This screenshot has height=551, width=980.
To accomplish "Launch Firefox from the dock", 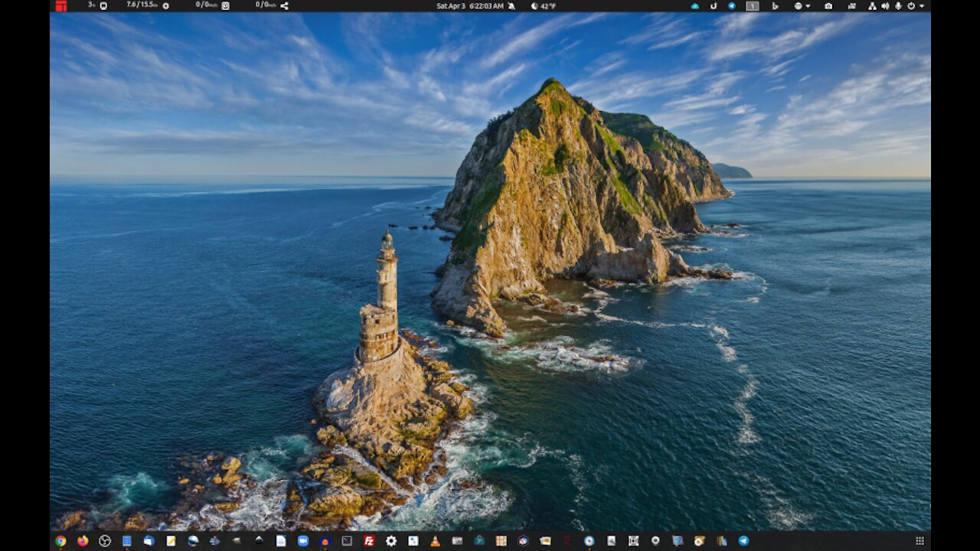I will click(x=83, y=541).
